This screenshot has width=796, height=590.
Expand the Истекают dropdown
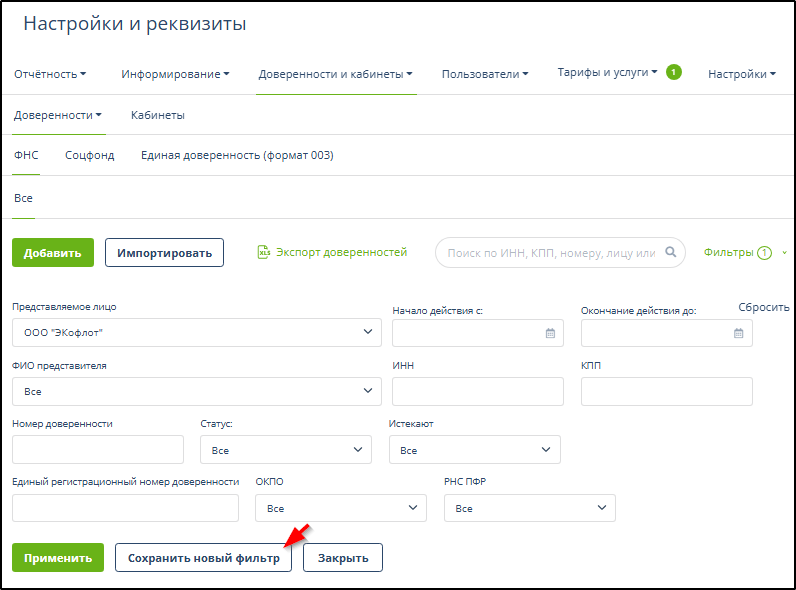(474, 450)
